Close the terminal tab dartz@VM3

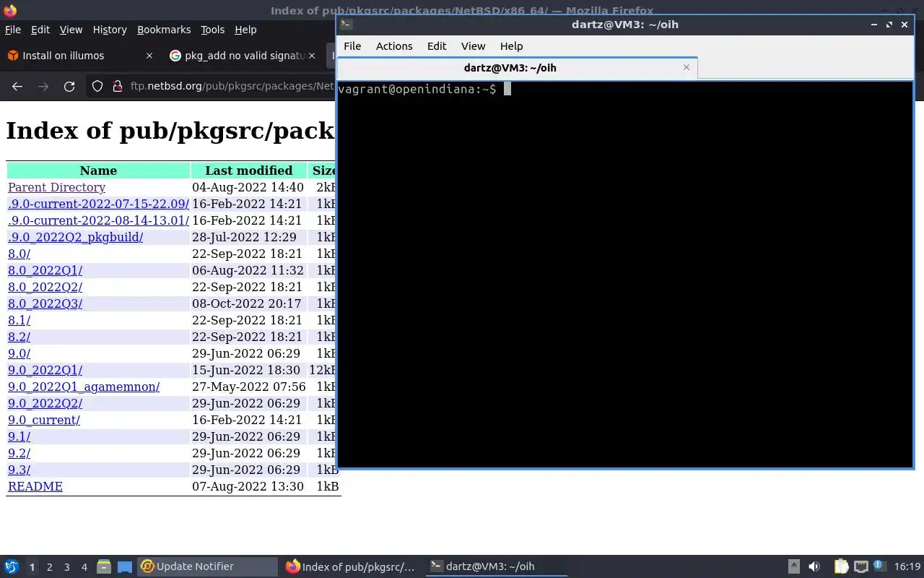[687, 67]
